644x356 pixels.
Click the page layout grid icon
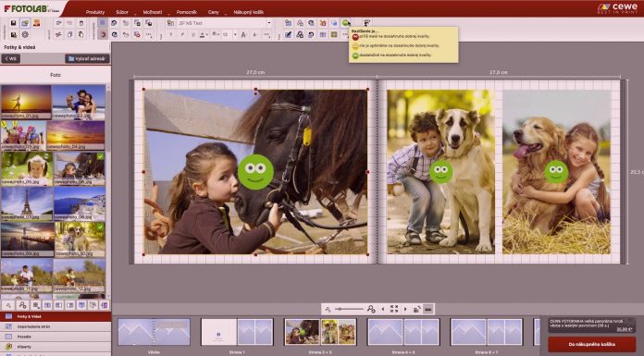coord(323,35)
